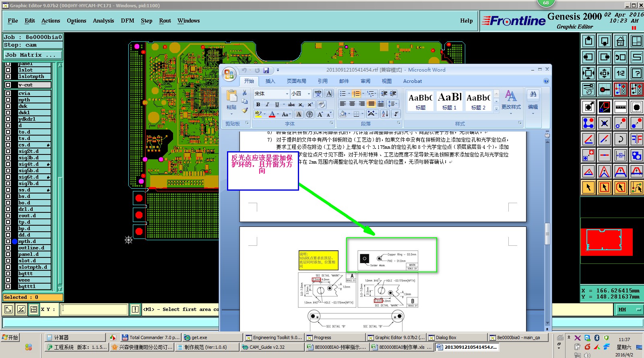
Task: Open the MM units dropdown in Genesis
Action: click(629, 310)
